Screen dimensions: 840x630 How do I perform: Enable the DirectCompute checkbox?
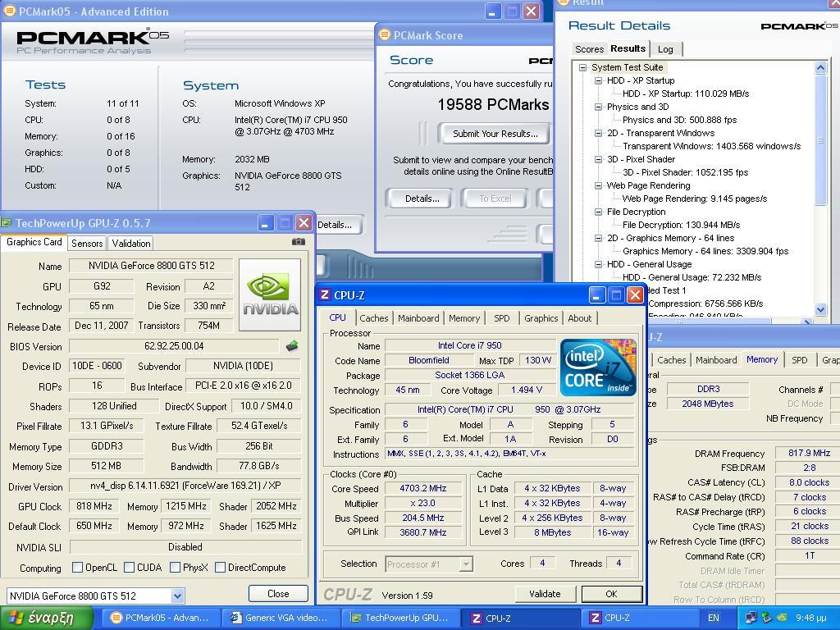tap(220, 568)
